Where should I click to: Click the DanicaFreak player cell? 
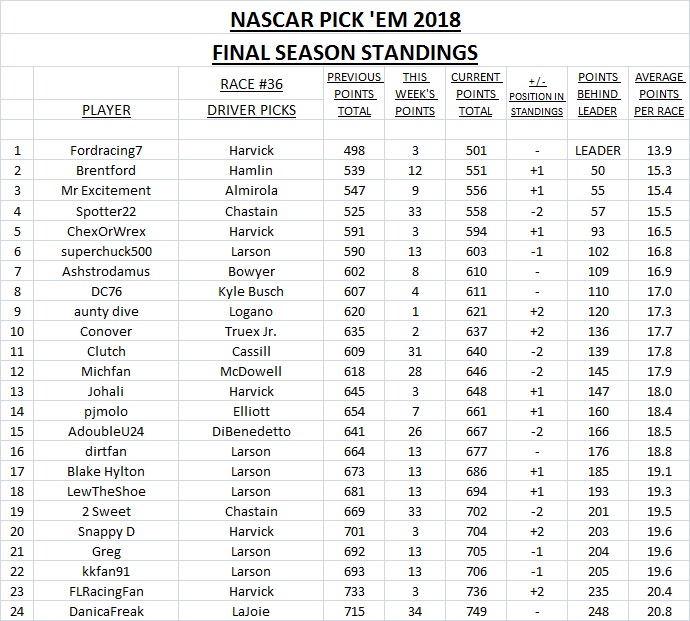pos(106,611)
